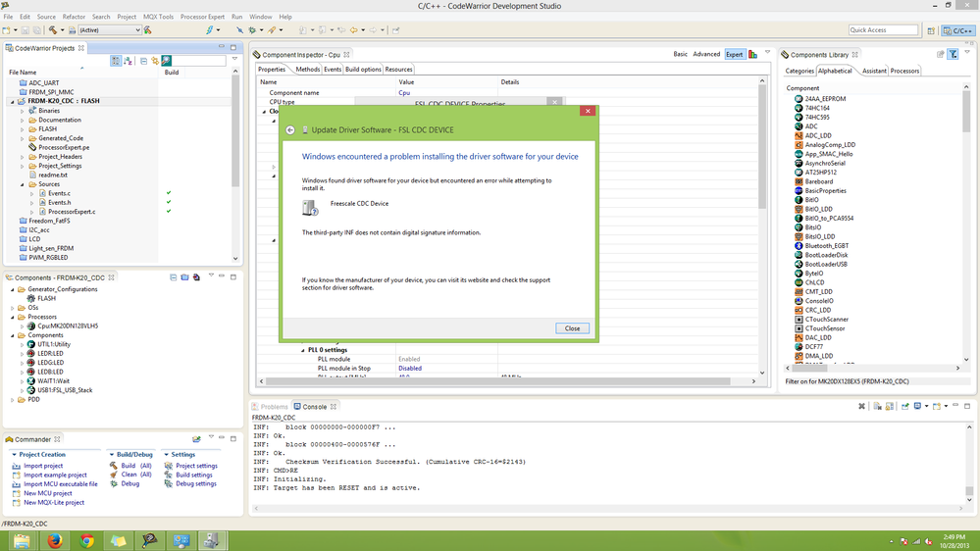Screen dimensions: 980x551
Task: Collapse the Sources folder in the project tree
Action: click(x=23, y=184)
